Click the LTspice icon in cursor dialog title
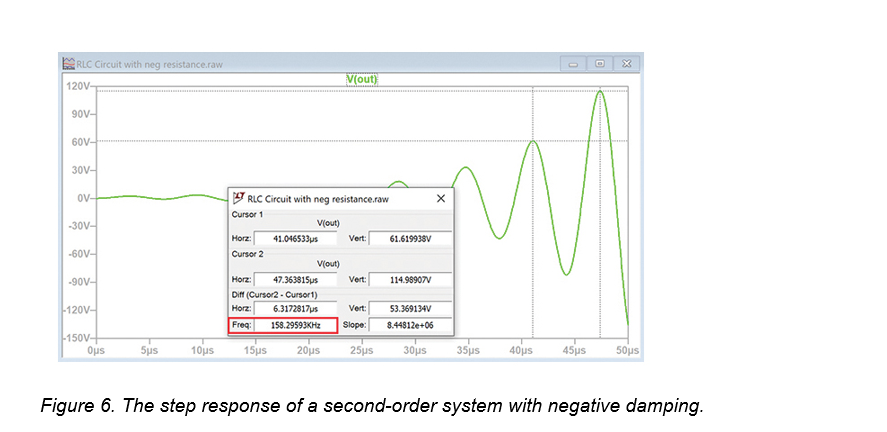The image size is (887, 432). (x=238, y=199)
